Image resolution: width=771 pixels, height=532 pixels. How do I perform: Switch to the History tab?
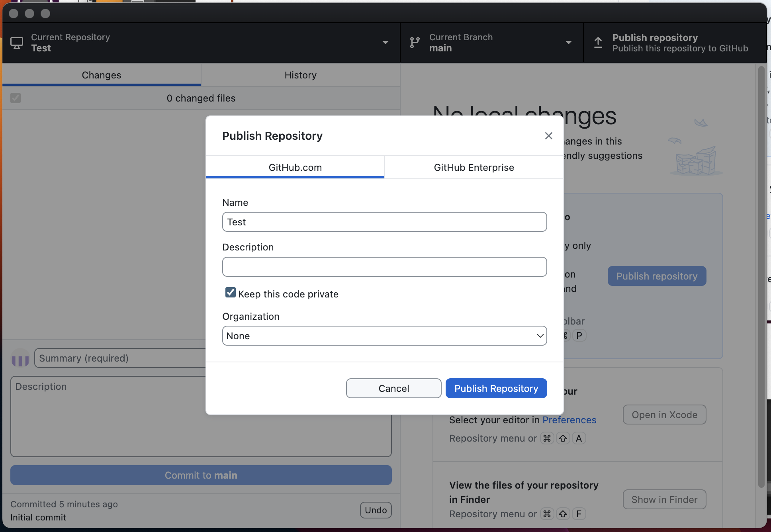coord(300,75)
